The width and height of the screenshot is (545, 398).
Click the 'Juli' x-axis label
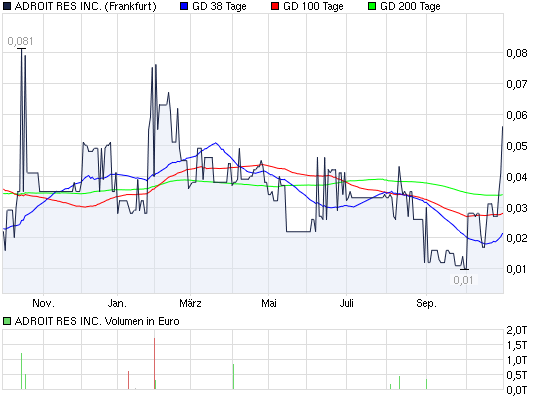tap(347, 303)
